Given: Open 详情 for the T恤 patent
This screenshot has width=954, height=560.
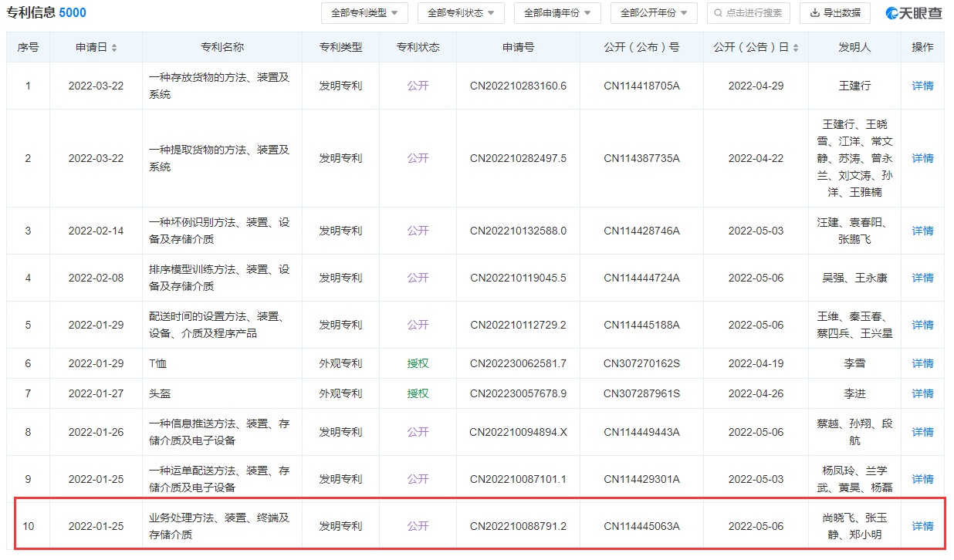Looking at the screenshot, I should click(x=922, y=363).
